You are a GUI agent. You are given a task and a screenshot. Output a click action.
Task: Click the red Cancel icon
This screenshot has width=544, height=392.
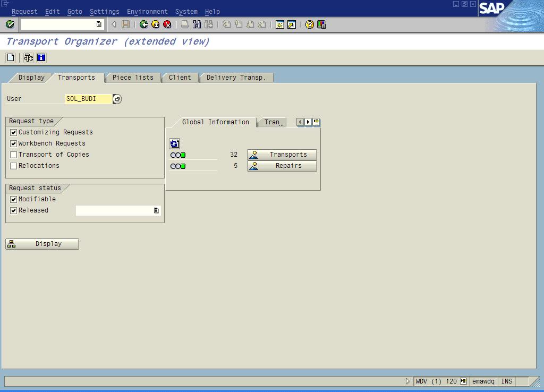pyautogui.click(x=167, y=24)
